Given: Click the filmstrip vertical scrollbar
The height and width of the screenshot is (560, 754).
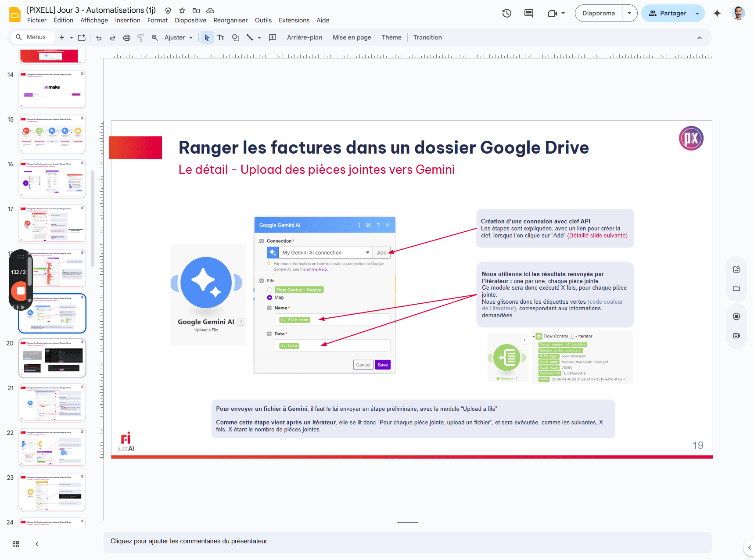Looking at the screenshot, I should pyautogui.click(x=93, y=218).
